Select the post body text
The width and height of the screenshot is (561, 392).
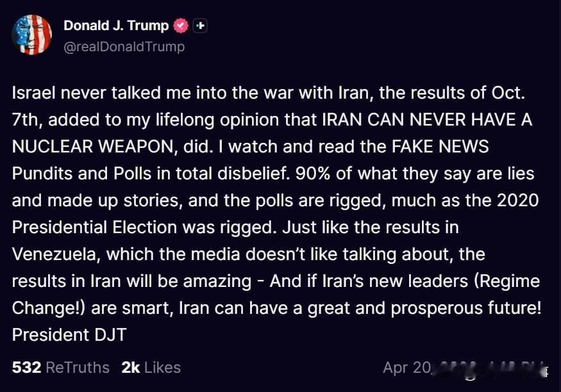coord(276,211)
